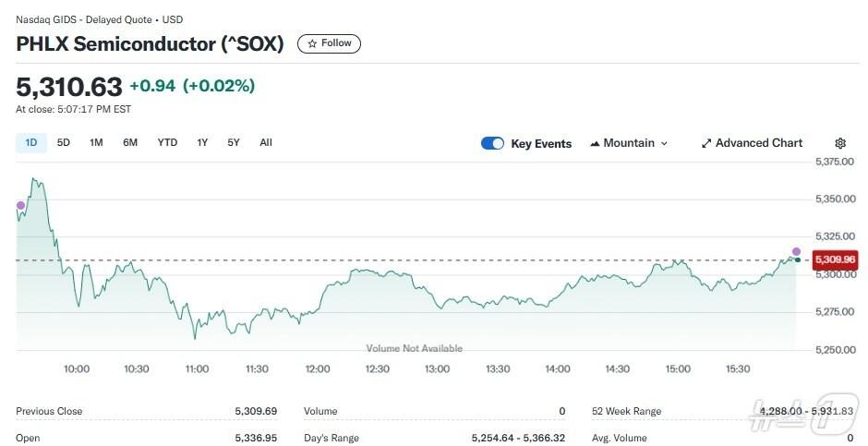868x446 pixels.
Task: Choose the 6M range tab
Action: [x=130, y=142]
